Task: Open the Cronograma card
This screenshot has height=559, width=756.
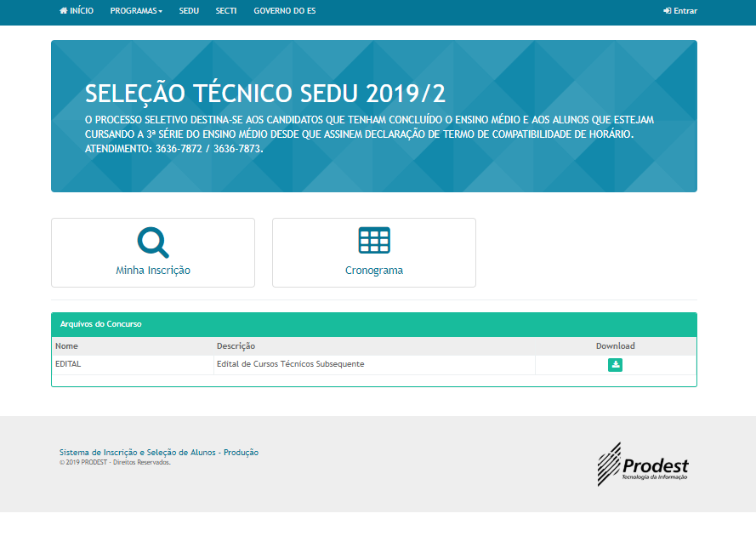Action: 374,253
